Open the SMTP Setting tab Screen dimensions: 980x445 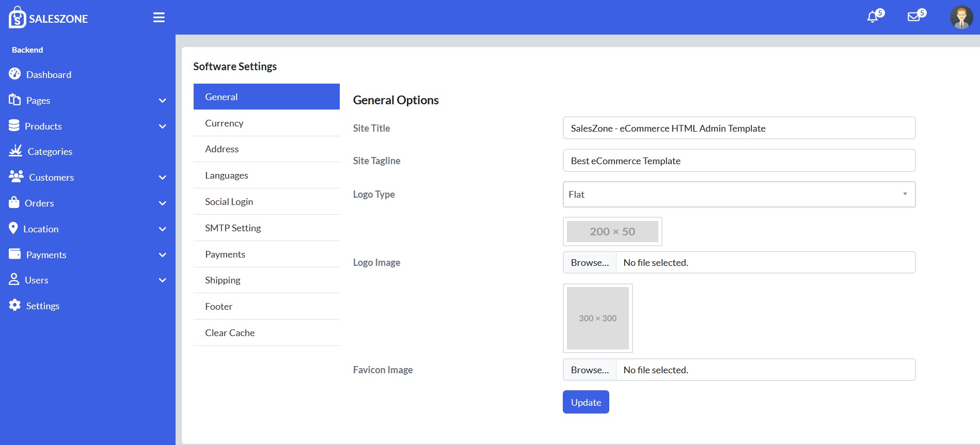[x=266, y=228]
